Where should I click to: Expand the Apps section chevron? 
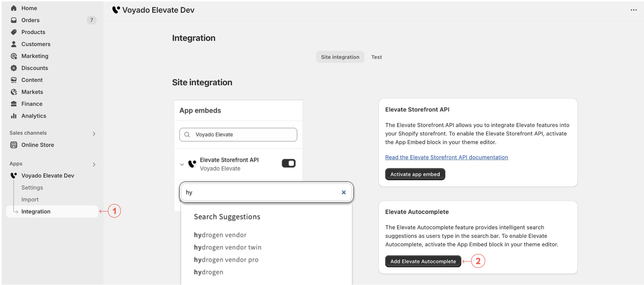coord(94,164)
